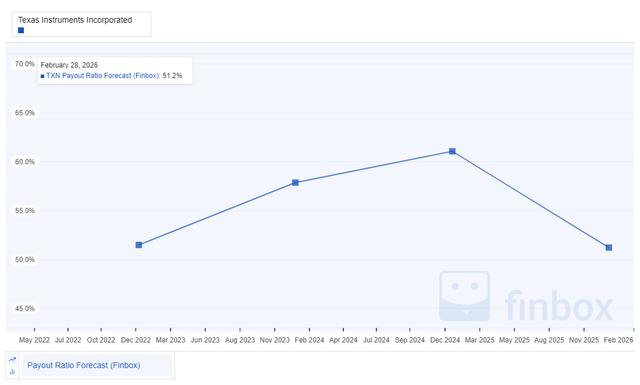
Task: Click the 51.2% tooltip value
Action: (x=172, y=76)
